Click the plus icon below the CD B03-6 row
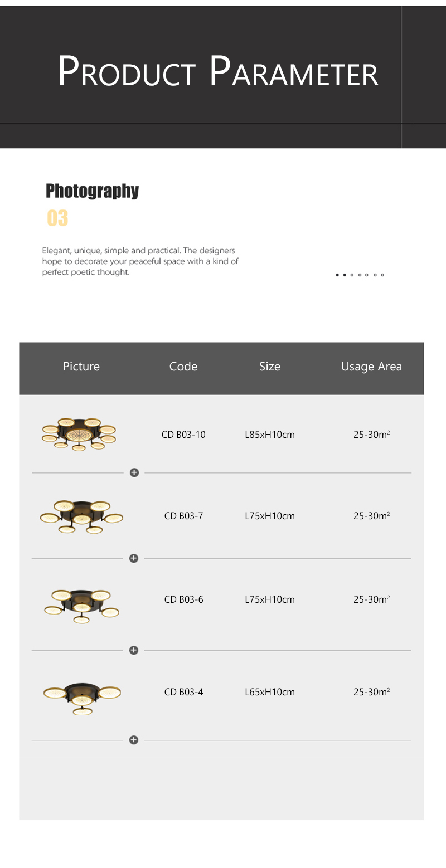The height and width of the screenshot is (868, 446). 134,650
